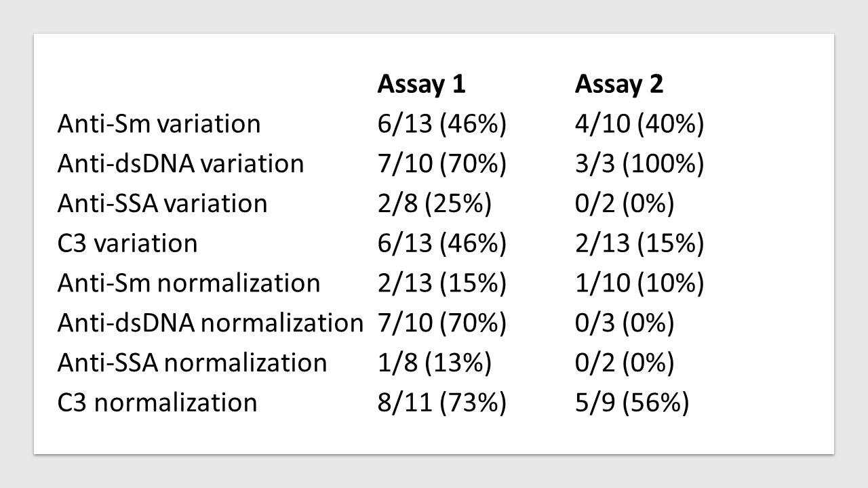Viewport: 868px width, 488px height.
Task: Select the Anti-dsDNA variation row label
Action: click(x=180, y=164)
